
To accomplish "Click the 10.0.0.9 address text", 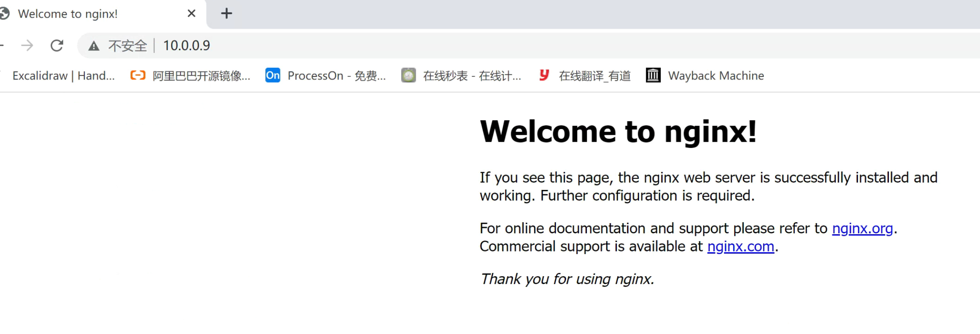I will (187, 46).
